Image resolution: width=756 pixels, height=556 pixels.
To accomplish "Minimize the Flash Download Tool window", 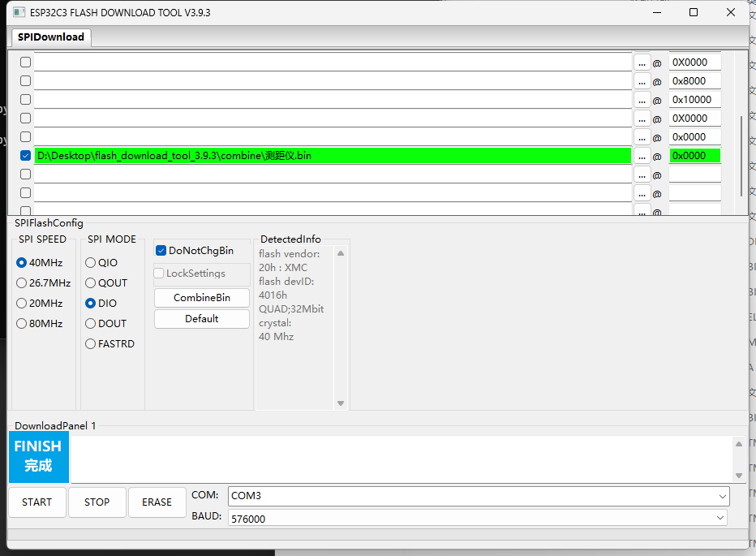I will pyautogui.click(x=657, y=12).
